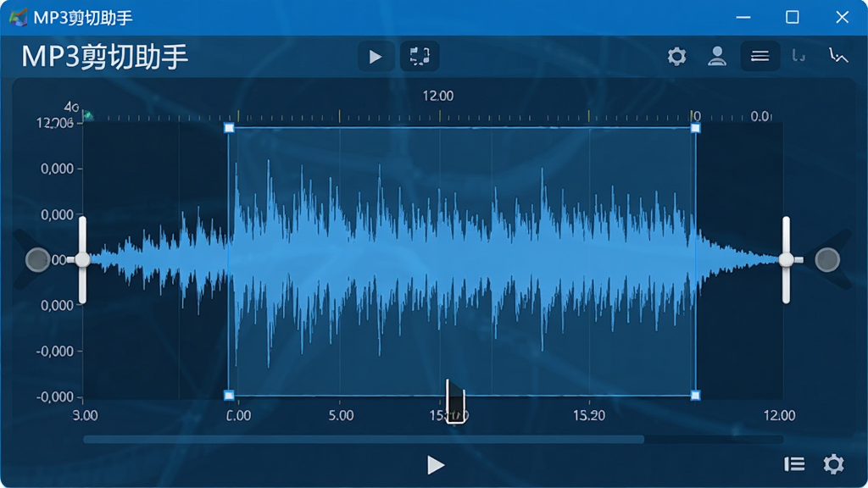Click the green marker at ruler start
This screenshot has width=868, height=488.
coord(88,115)
